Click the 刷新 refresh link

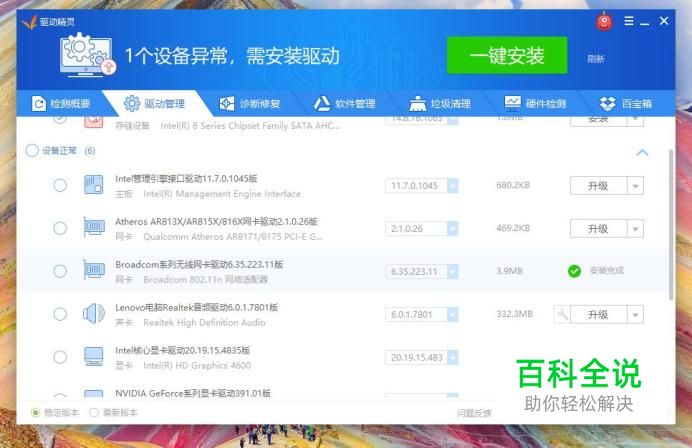click(595, 59)
